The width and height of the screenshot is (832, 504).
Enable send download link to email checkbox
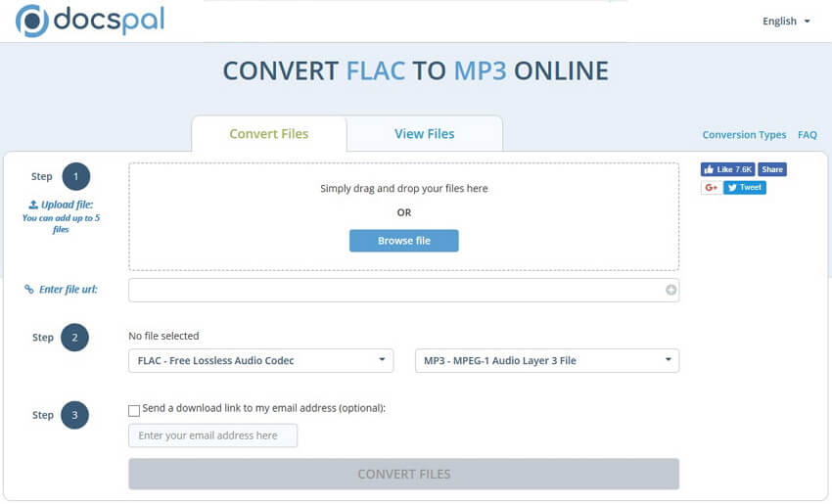134,410
